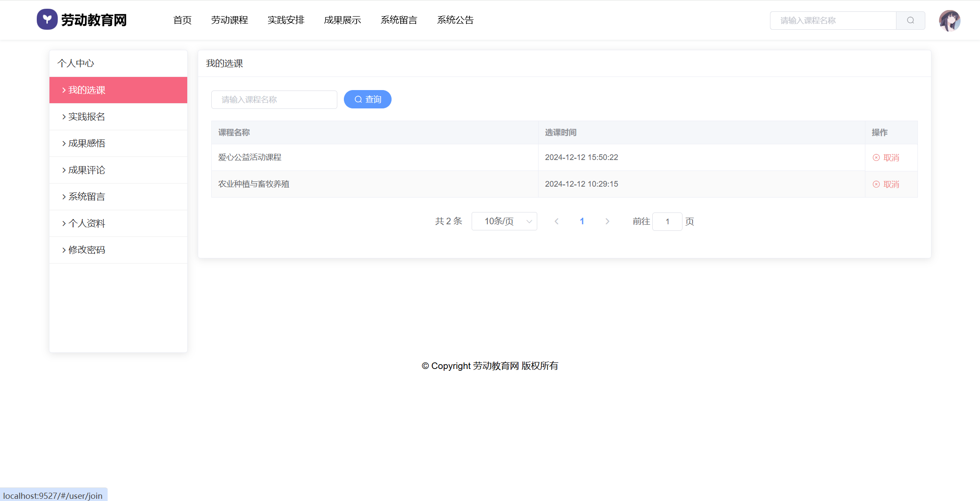980x501 pixels.
Task: Select 修改密码 in the sidebar
Action: pos(87,250)
